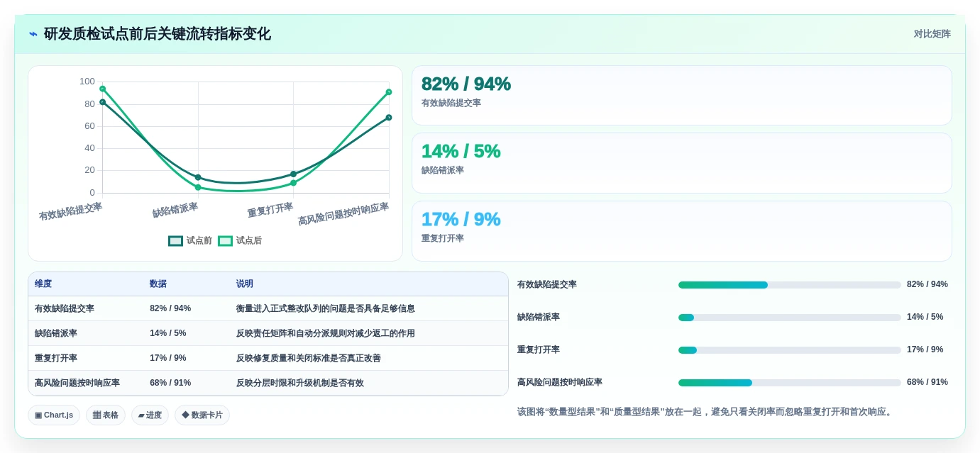
Task: Click the chart x-axis label 重复打开率
Action: (270, 210)
